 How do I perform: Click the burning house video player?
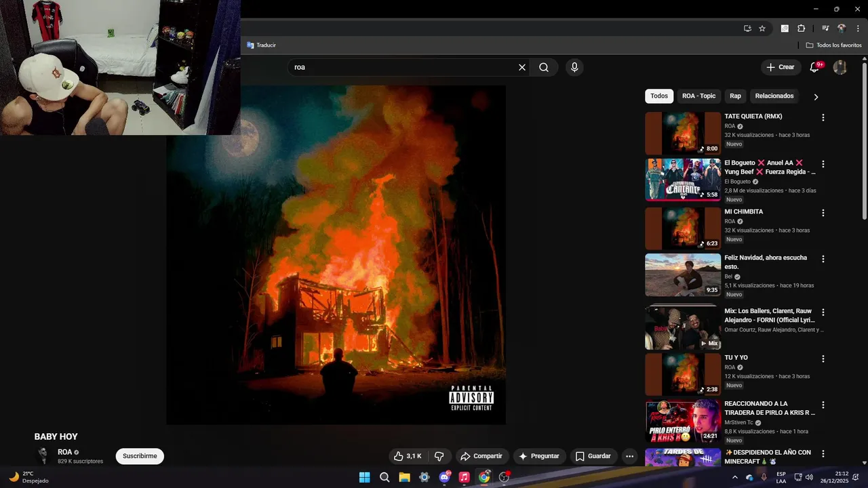tap(336, 255)
